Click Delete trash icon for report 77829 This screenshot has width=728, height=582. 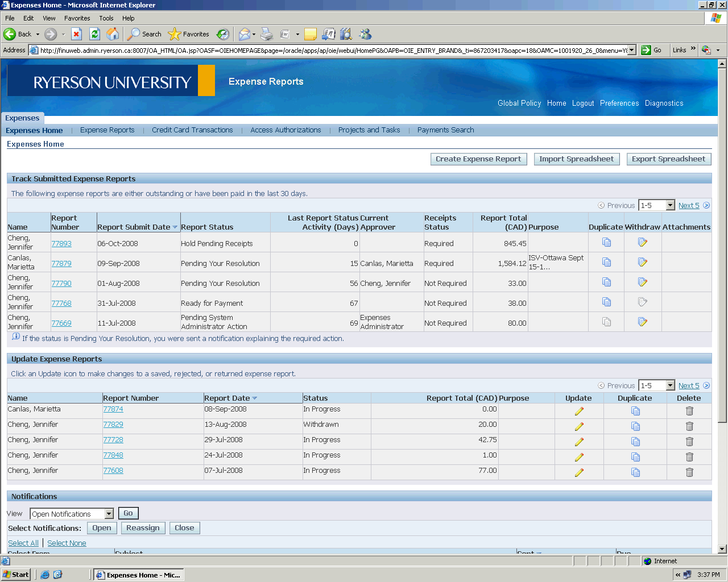(x=689, y=426)
